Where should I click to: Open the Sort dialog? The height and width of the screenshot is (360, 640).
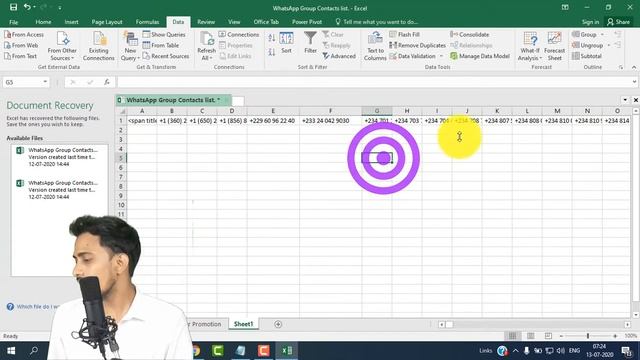[x=286, y=43]
